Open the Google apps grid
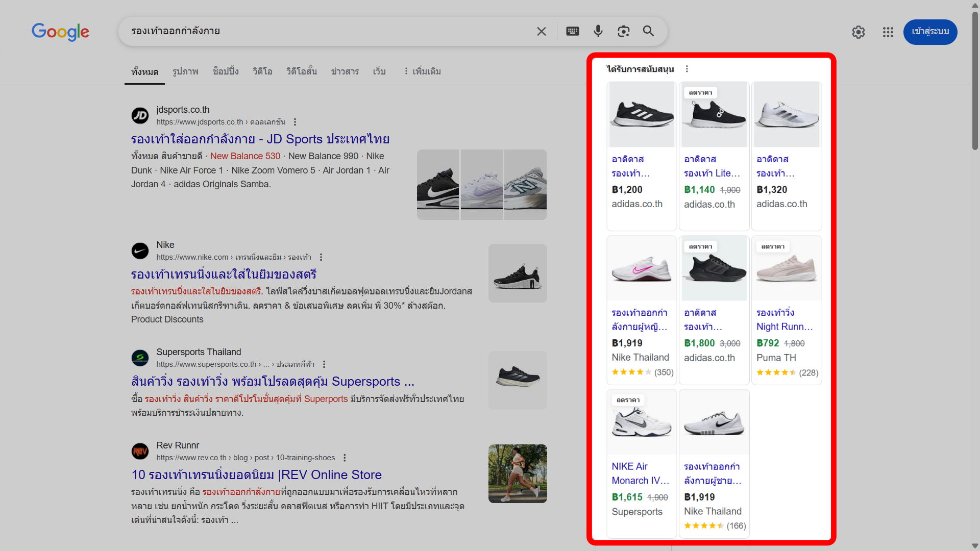The width and height of the screenshot is (980, 551). click(x=888, y=32)
